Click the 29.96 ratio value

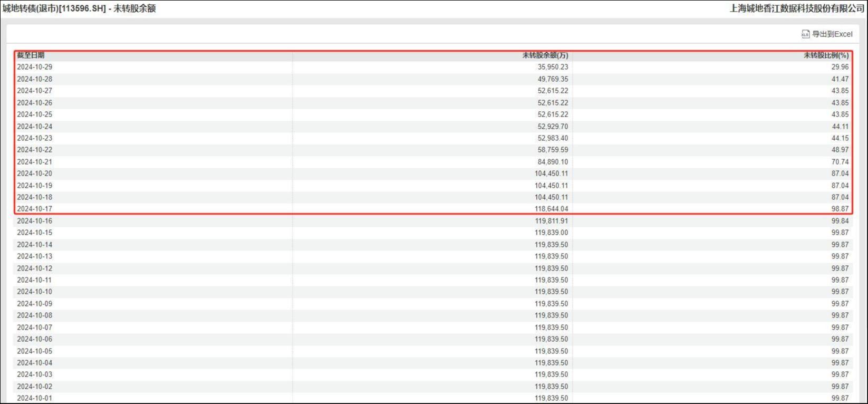[840, 67]
